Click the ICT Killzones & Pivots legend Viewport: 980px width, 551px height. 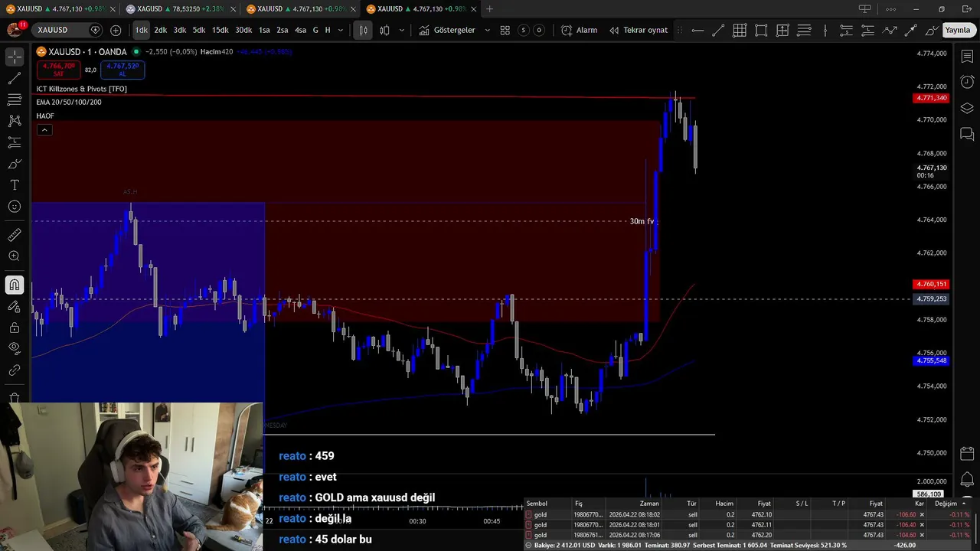coord(82,89)
